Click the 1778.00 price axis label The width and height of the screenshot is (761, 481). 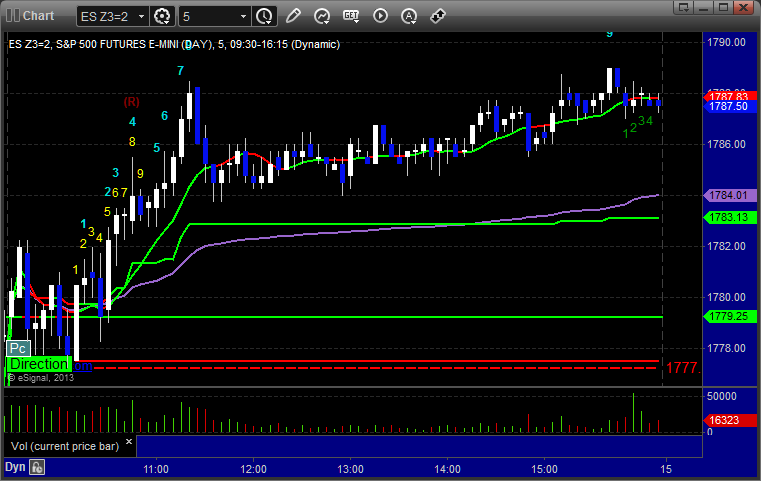(727, 348)
